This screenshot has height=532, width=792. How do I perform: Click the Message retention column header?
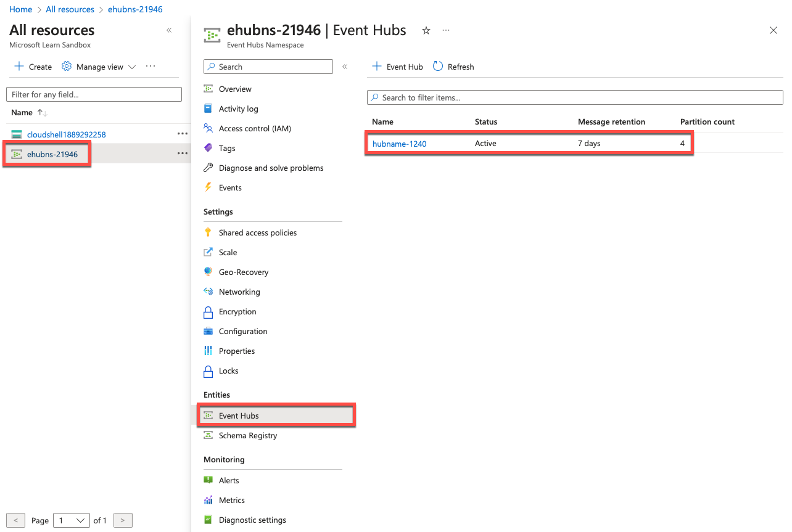[611, 121]
